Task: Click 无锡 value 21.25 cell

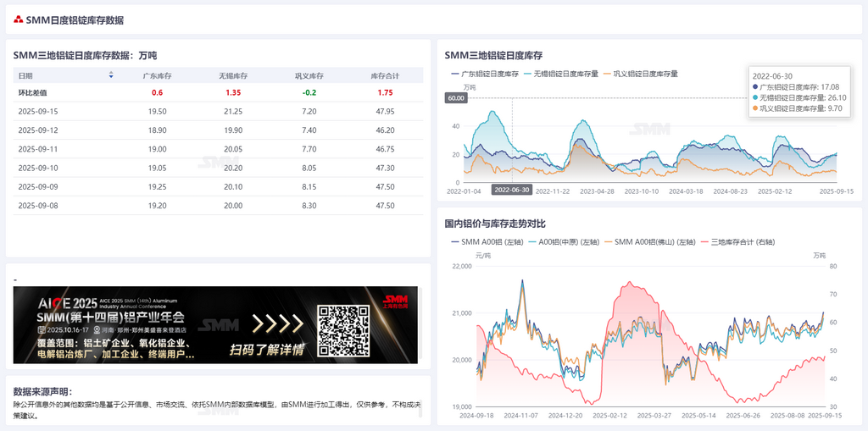Action: (x=233, y=111)
